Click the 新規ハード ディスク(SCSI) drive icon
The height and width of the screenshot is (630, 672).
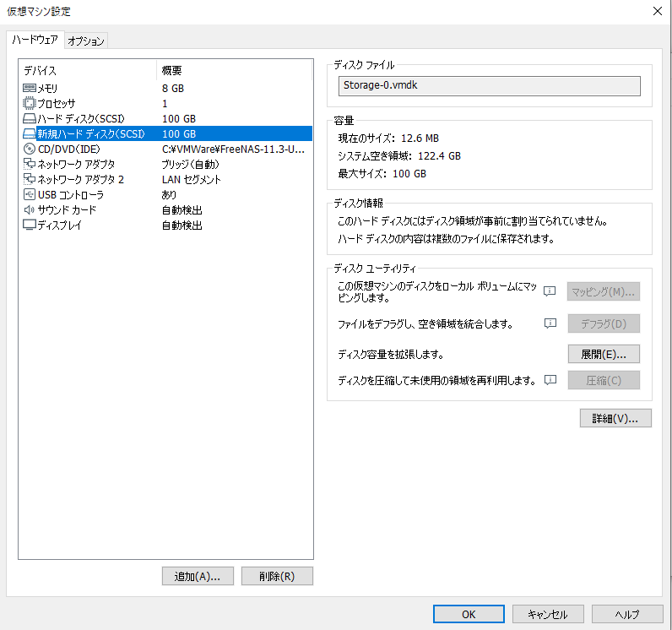(x=30, y=134)
